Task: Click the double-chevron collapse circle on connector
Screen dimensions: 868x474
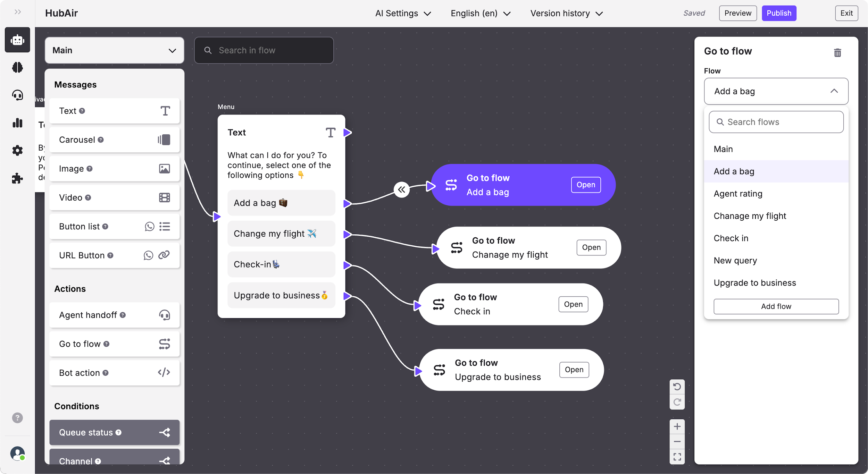Action: (x=401, y=190)
